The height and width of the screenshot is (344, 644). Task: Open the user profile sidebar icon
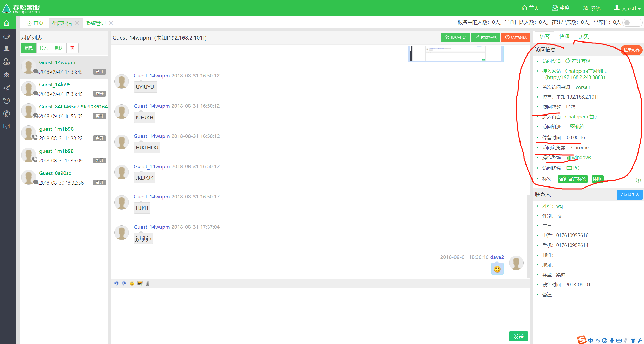7,49
